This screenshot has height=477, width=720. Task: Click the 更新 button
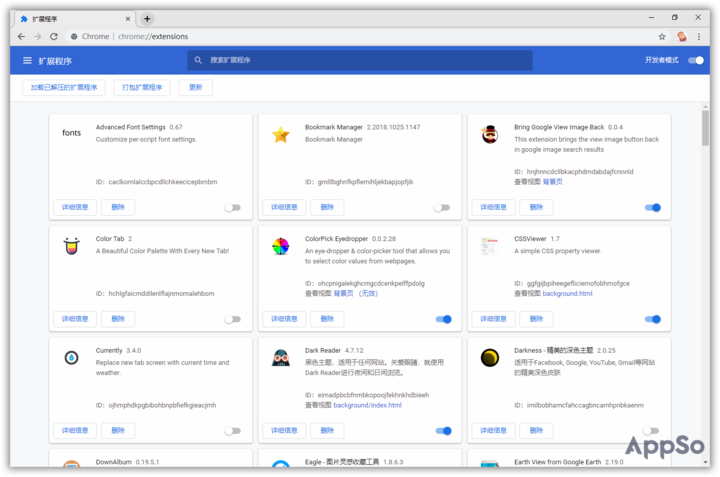196,87
